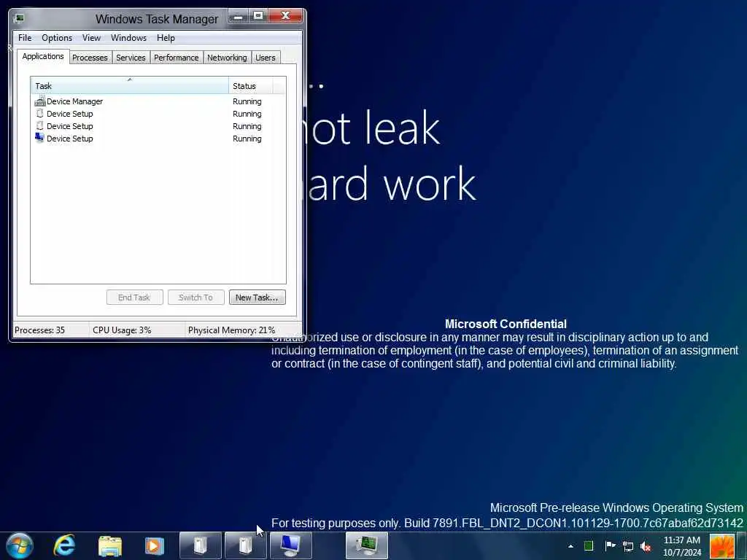This screenshot has height=560, width=747.
Task: Open File menu in Task Manager
Action: 25,38
